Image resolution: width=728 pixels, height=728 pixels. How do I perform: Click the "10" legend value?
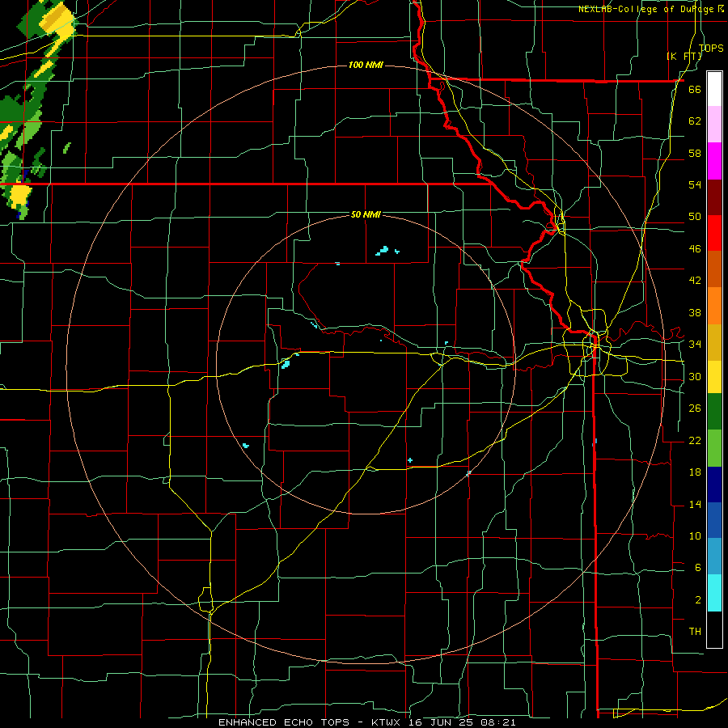pos(695,535)
